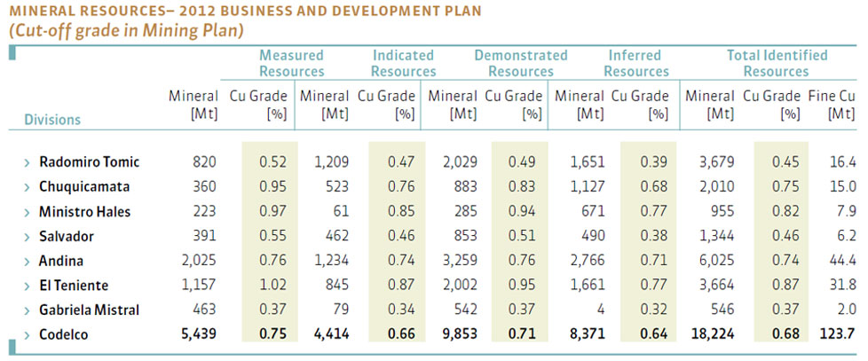The width and height of the screenshot is (868, 361).
Task: Select Radomiro Tomic indicated mineral 1,209
Action: [x=331, y=162]
